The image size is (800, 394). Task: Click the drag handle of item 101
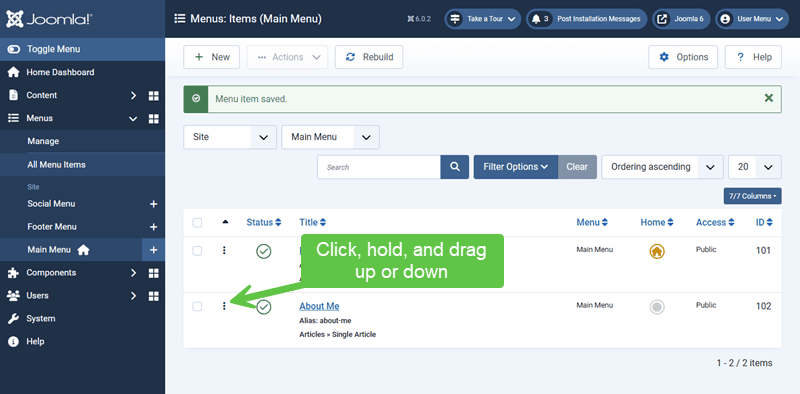click(224, 250)
